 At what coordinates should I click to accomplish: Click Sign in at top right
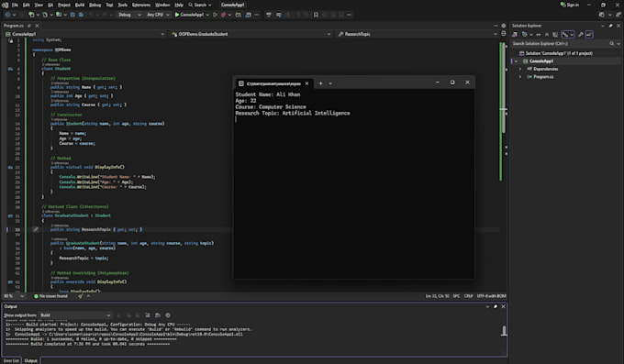click(570, 5)
